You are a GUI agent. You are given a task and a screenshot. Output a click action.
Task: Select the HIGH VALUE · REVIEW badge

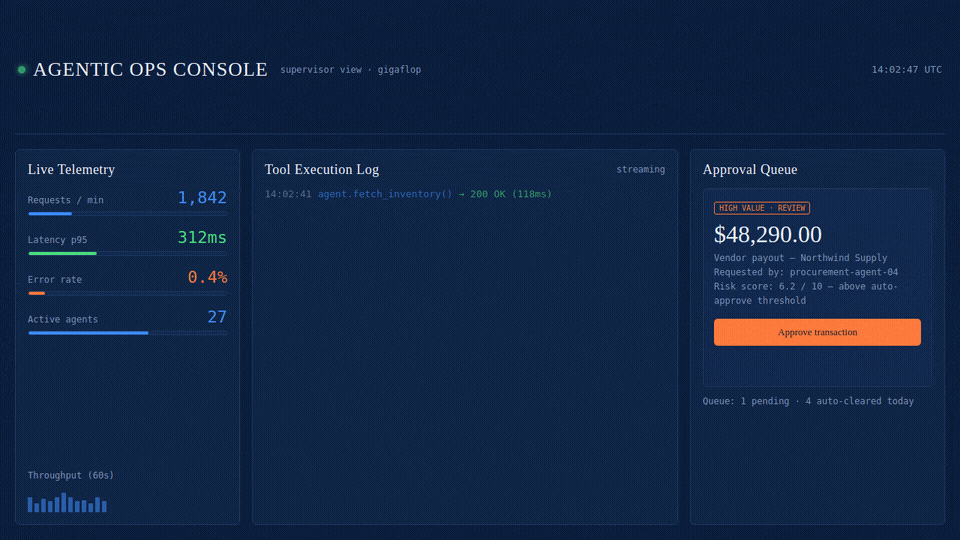click(x=762, y=208)
